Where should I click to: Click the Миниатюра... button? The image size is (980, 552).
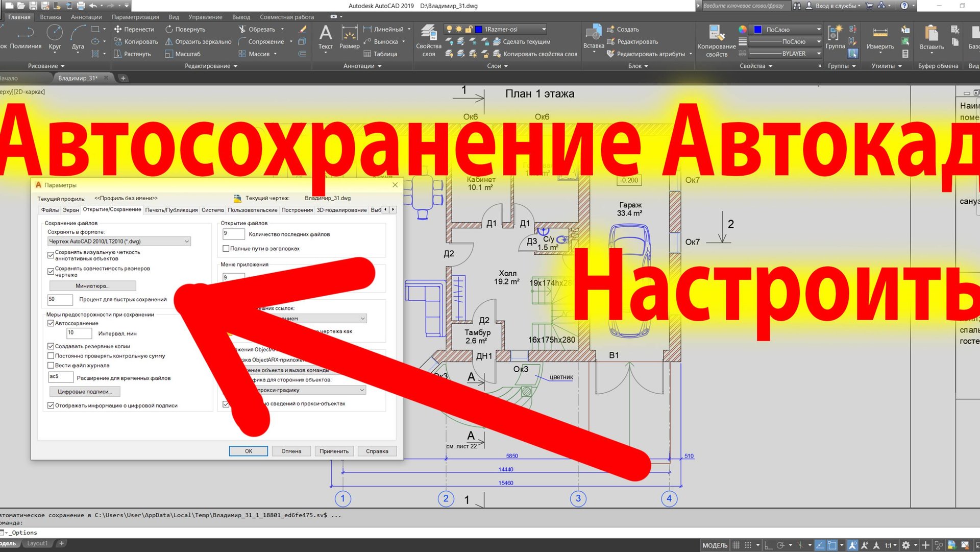(x=92, y=285)
